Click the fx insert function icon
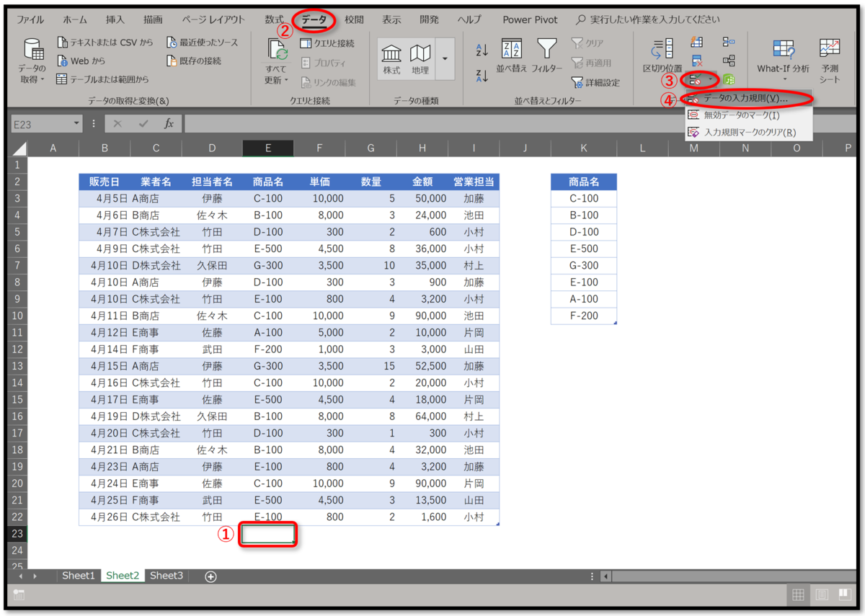865x616 pixels. (169, 124)
